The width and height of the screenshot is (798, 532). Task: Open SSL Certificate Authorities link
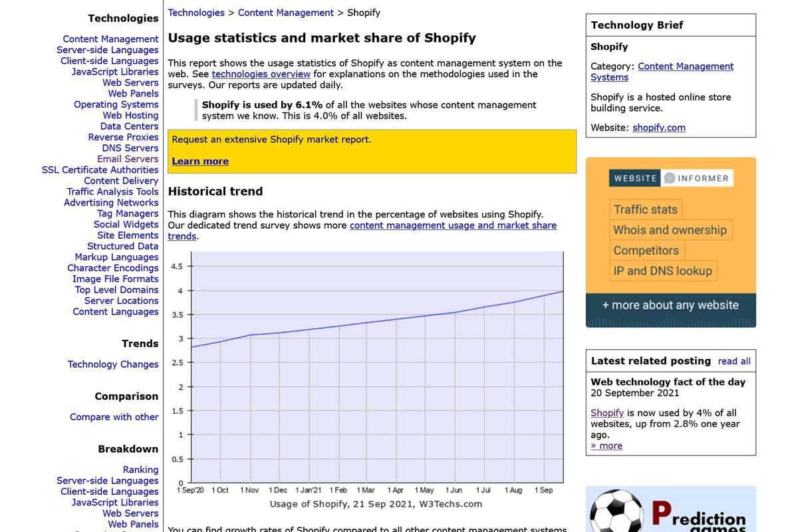pos(100,170)
